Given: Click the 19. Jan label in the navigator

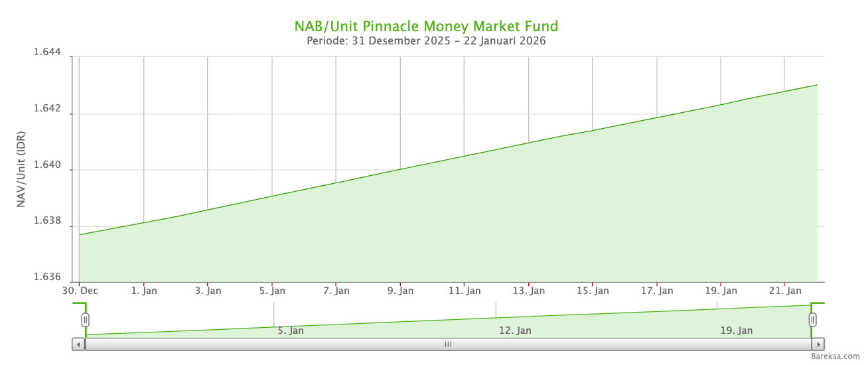Looking at the screenshot, I should pyautogui.click(x=737, y=330).
